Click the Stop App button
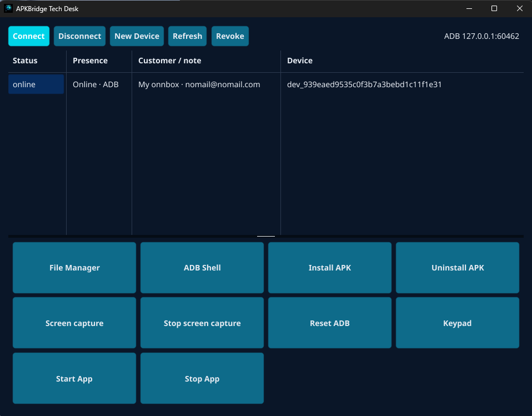This screenshot has height=416, width=532. tap(202, 378)
